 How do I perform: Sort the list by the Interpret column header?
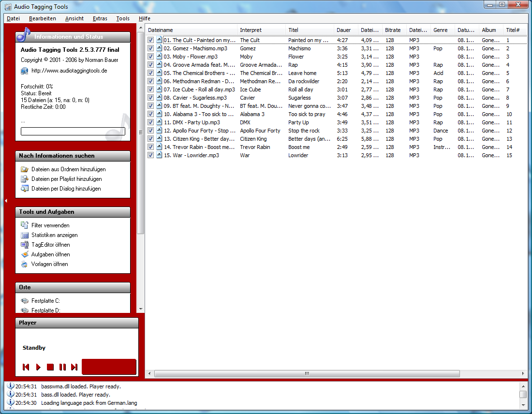(261, 30)
